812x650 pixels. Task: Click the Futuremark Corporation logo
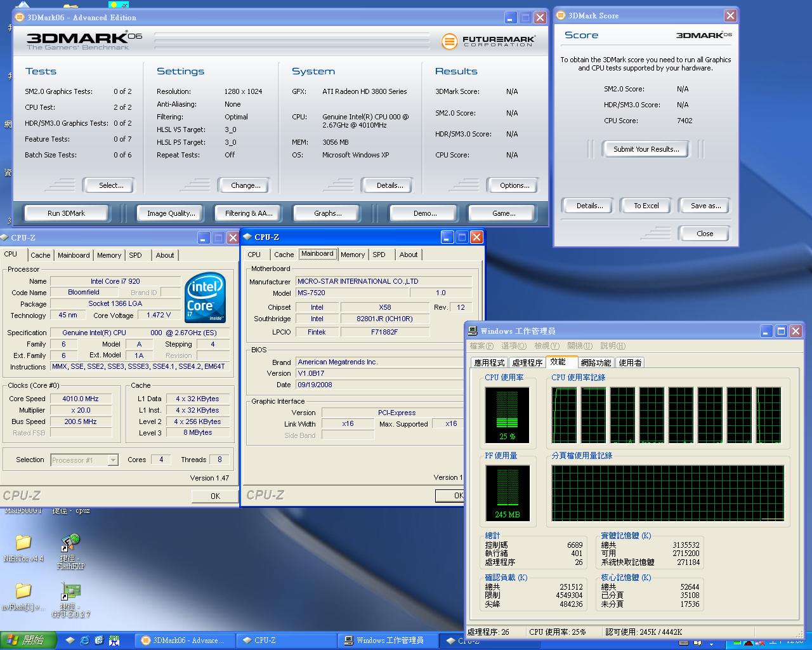(488, 42)
